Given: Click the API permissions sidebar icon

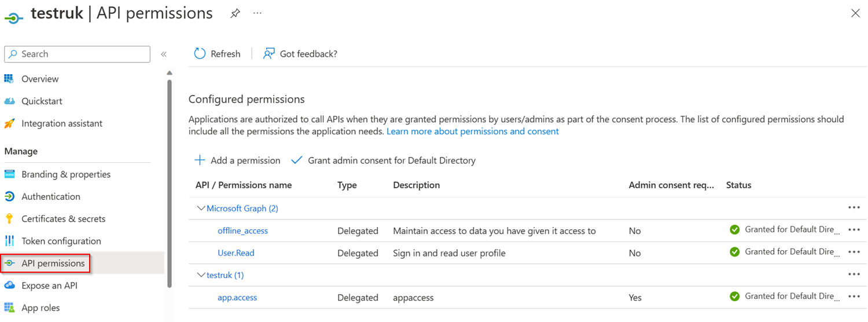Looking at the screenshot, I should coord(9,264).
